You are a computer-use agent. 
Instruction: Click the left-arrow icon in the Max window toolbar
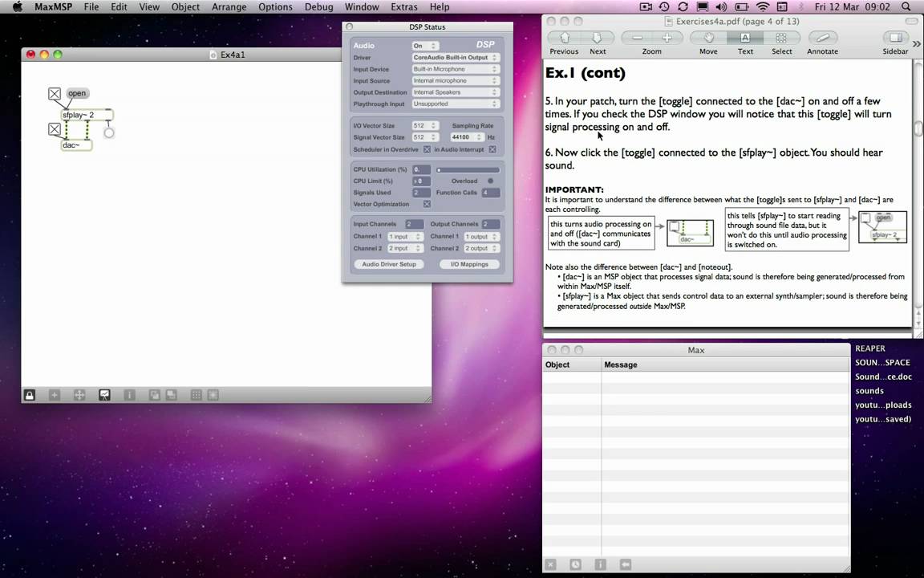point(626,564)
